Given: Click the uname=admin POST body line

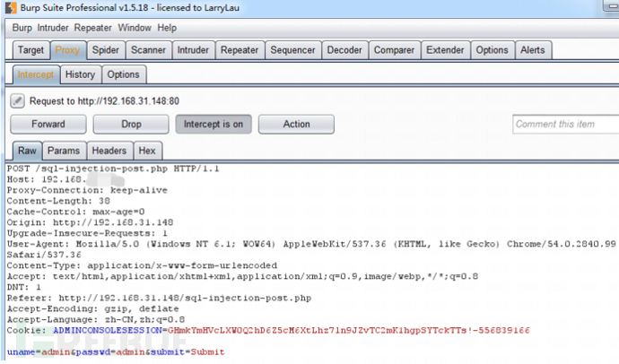Looking at the screenshot, I should pyautogui.click(x=116, y=351).
